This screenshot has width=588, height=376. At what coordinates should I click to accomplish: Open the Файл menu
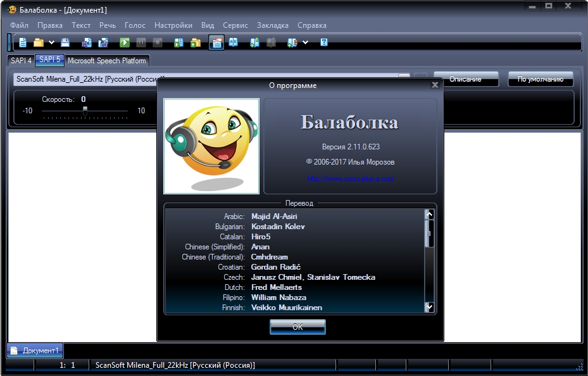(x=19, y=25)
